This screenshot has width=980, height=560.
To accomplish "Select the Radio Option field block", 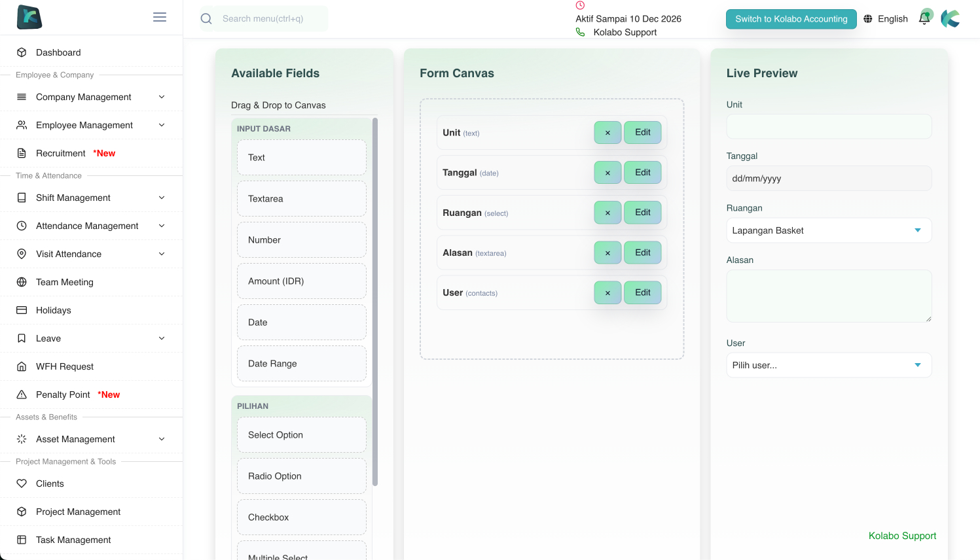I will (x=301, y=476).
